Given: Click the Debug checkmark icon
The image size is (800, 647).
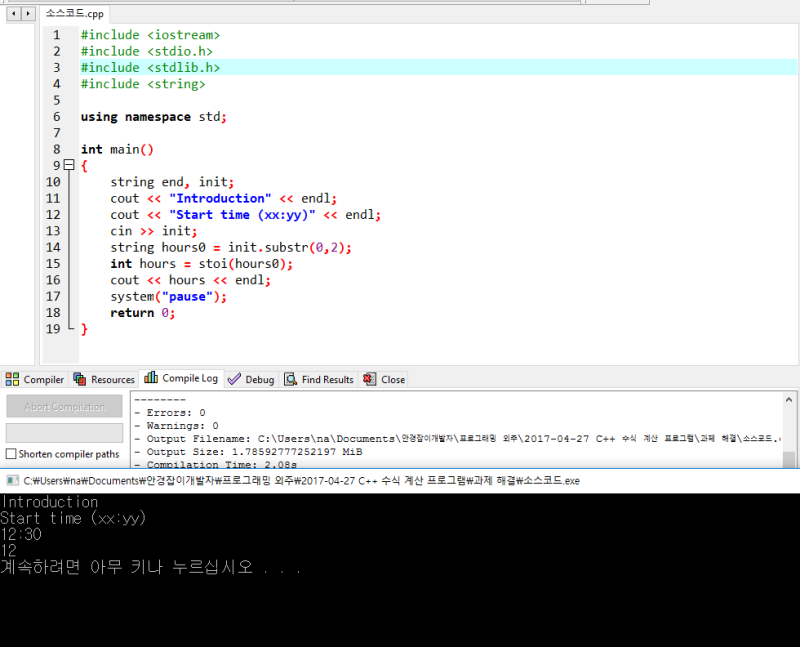Looking at the screenshot, I should pos(234,379).
